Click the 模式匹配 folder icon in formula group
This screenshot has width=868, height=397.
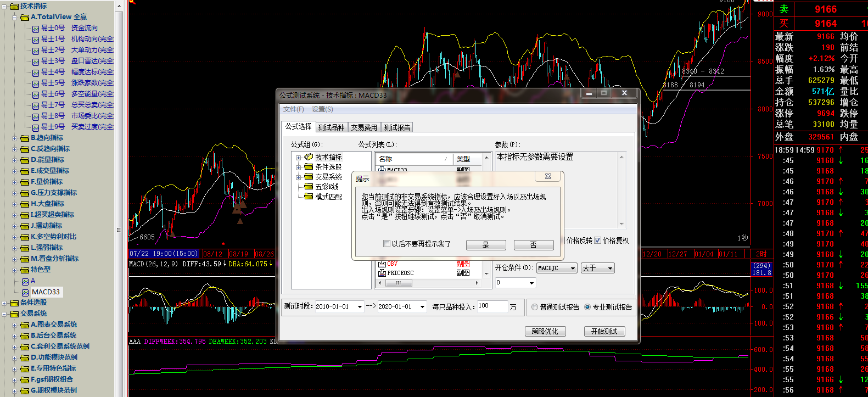tap(309, 197)
